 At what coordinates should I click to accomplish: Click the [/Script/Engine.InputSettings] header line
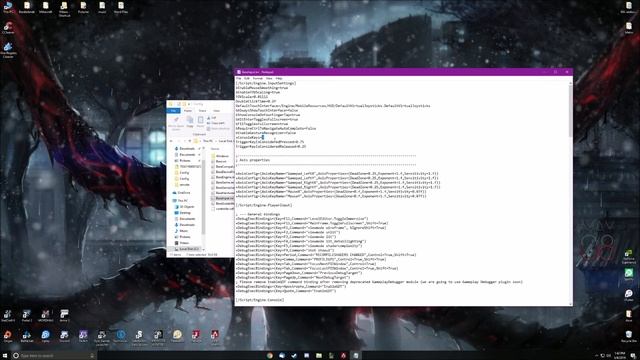click(x=266, y=83)
